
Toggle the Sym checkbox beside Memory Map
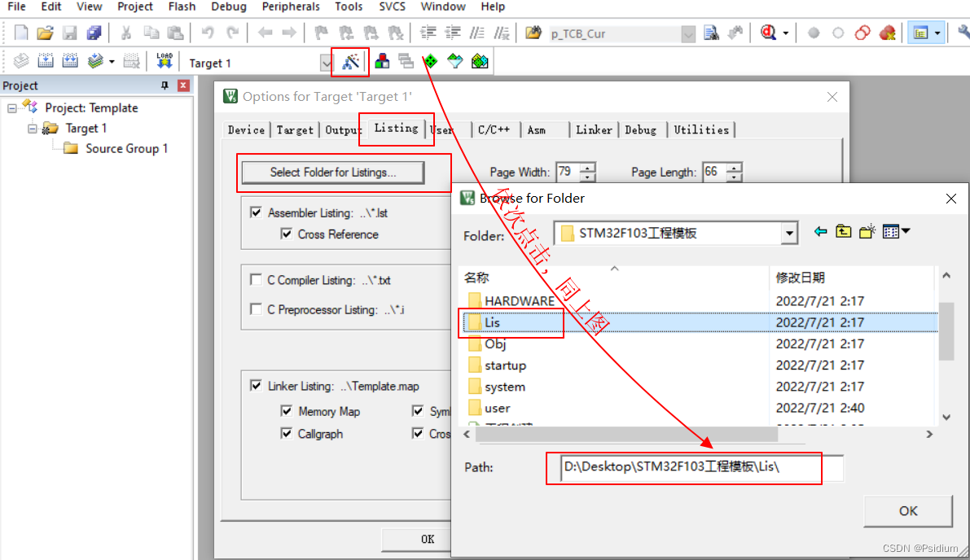[x=418, y=411]
